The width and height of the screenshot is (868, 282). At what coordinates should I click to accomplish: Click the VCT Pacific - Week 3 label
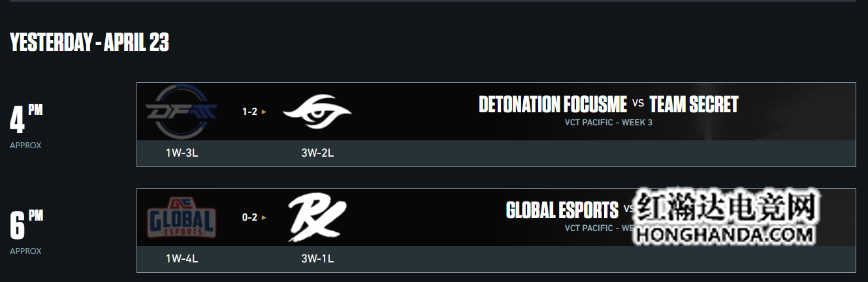tap(609, 122)
